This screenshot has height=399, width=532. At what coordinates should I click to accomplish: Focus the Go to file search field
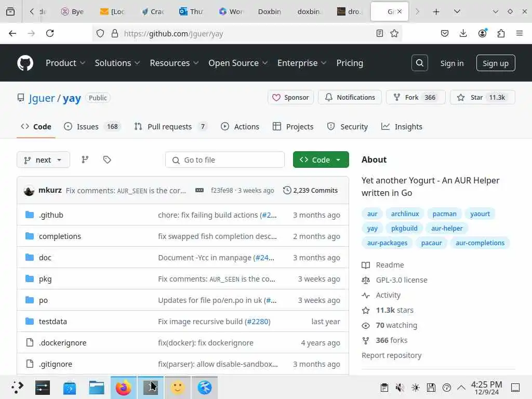(224, 160)
